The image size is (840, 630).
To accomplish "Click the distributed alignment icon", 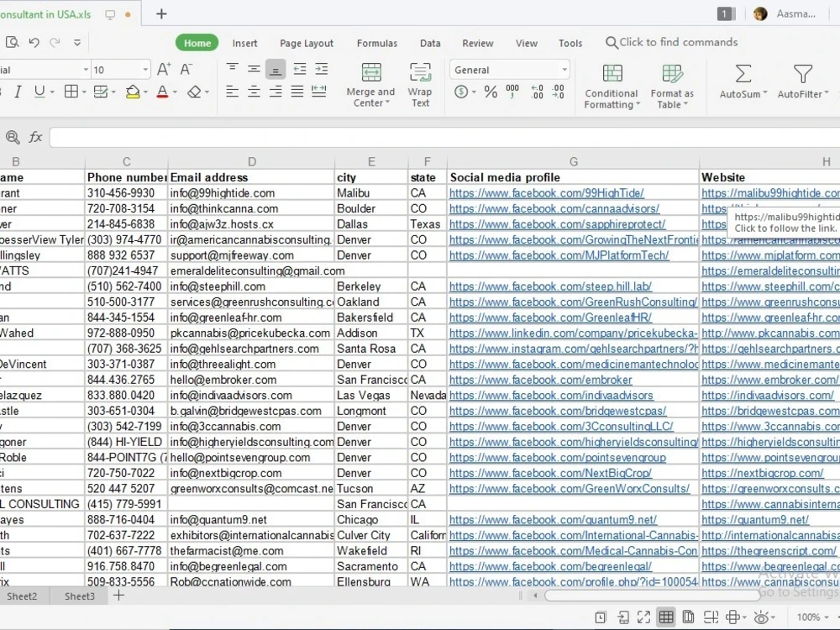I will 318,92.
